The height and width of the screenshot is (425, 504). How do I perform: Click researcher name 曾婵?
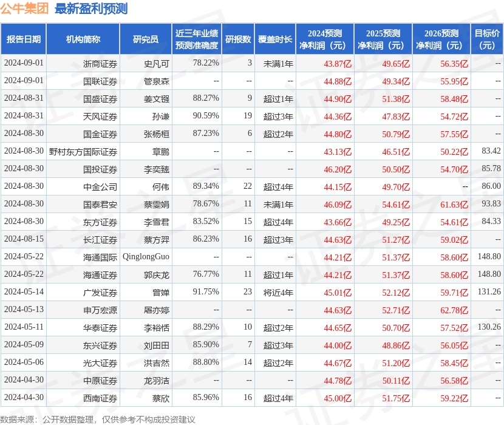tap(161, 293)
